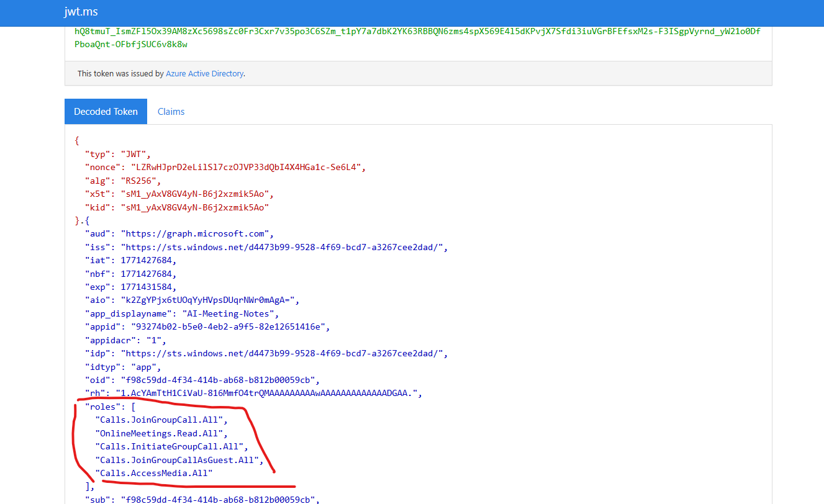Click the OnlineMeetings.Read.All role
The height and width of the screenshot is (504, 824).
(161, 433)
